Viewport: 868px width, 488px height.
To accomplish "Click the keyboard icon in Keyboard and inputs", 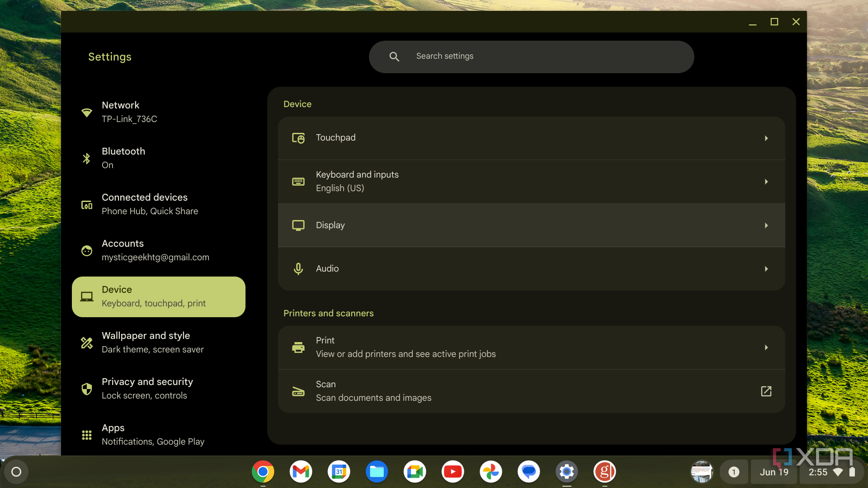I will coord(298,182).
